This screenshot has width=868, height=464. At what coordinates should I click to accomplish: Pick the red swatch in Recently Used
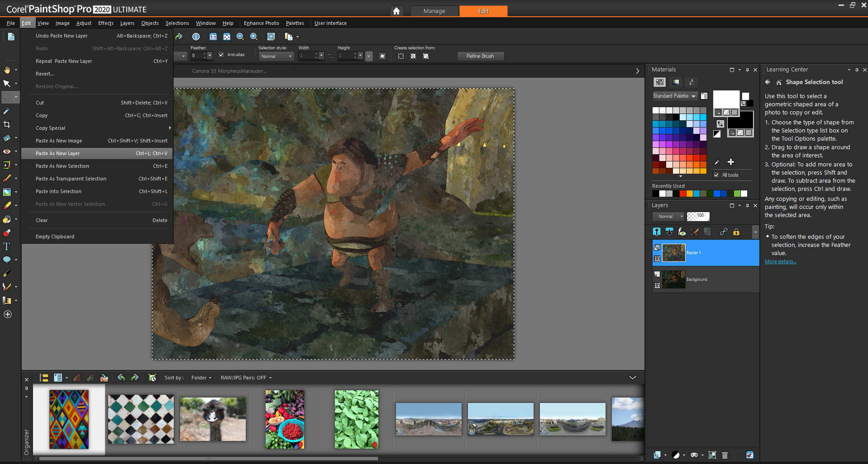coord(682,194)
